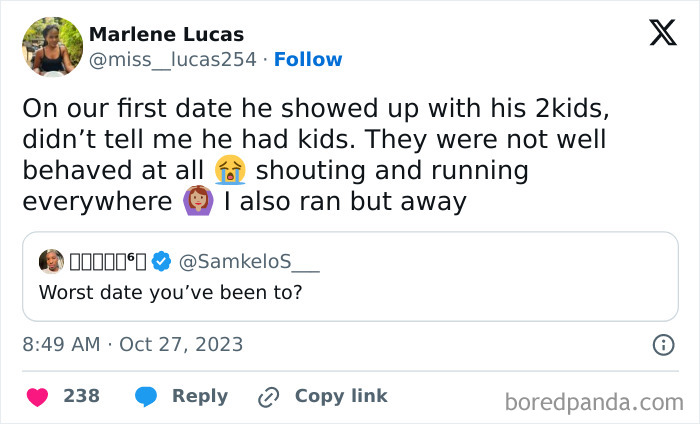Open the 8:49 AM Oct 27, 2023 timestamp
This screenshot has width=700, height=424.
coord(133,345)
